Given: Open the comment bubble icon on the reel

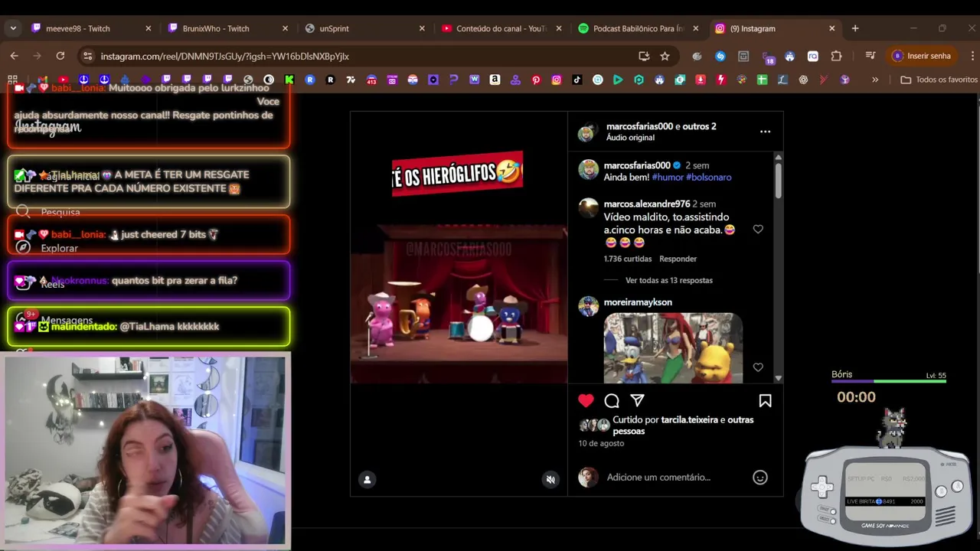Looking at the screenshot, I should coord(612,400).
